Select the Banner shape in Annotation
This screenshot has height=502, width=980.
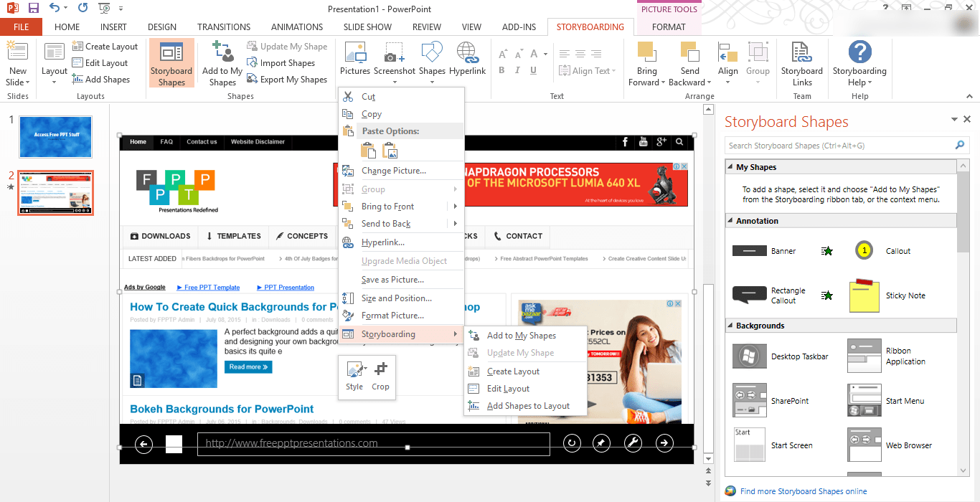coord(764,251)
